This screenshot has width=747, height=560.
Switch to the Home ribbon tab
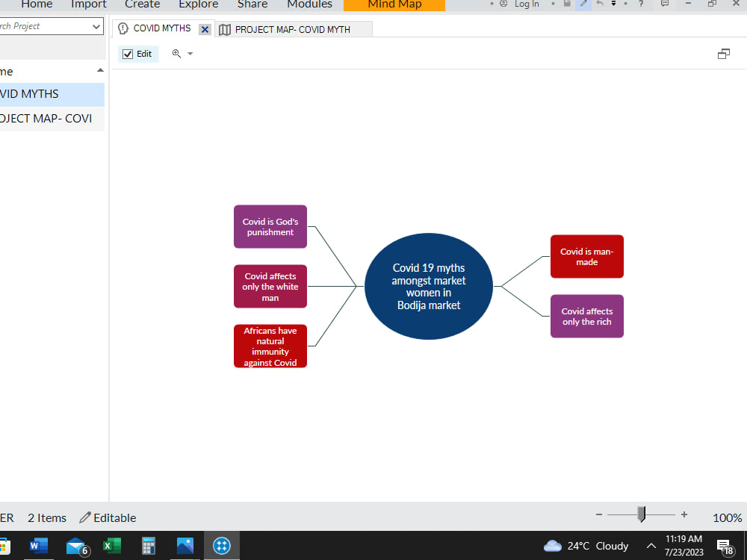point(36,4)
